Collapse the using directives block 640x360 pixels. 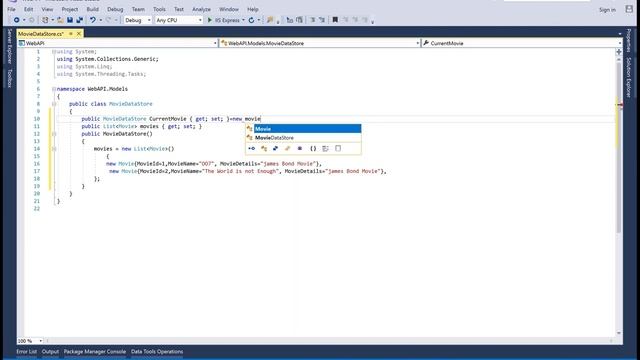[x=54, y=52]
